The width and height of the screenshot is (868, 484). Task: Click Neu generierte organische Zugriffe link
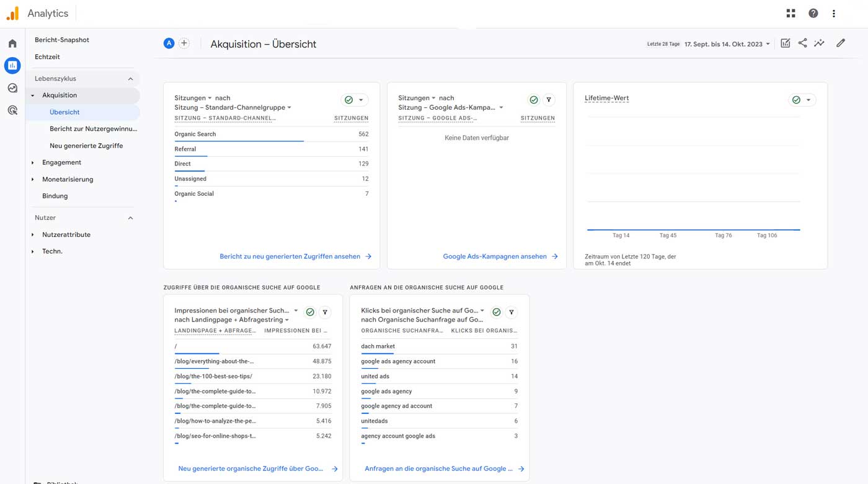(257, 469)
